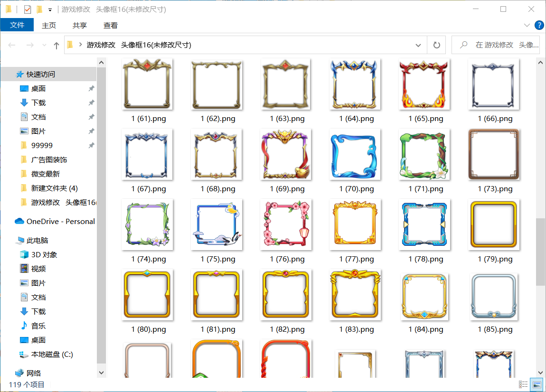This screenshot has width=546, height=392.
Task: Open 3D 对象 folder in sidebar
Action: 44,254
